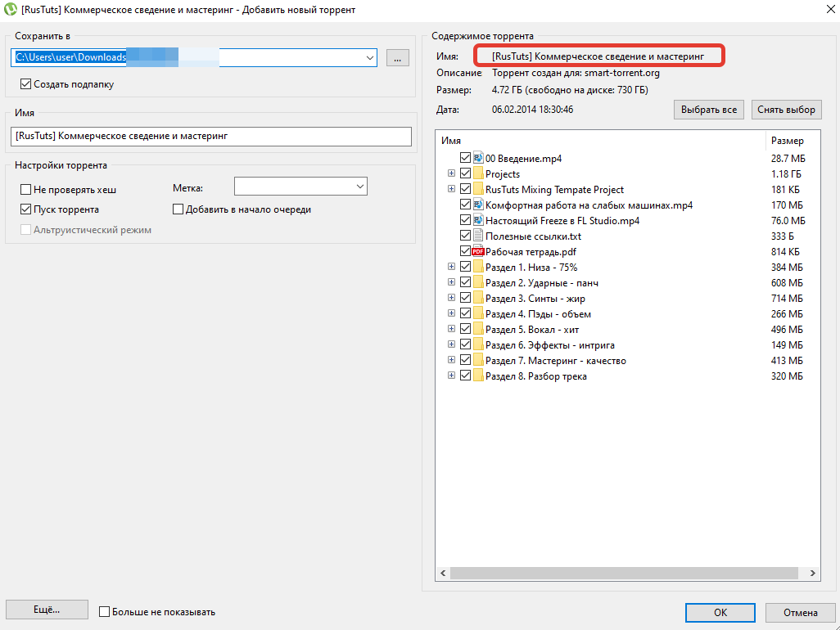Image resolution: width=840 pixels, height=630 pixels.
Task: Click the folder icon of Раздел 6. Эффекты - интрига
Action: click(478, 344)
